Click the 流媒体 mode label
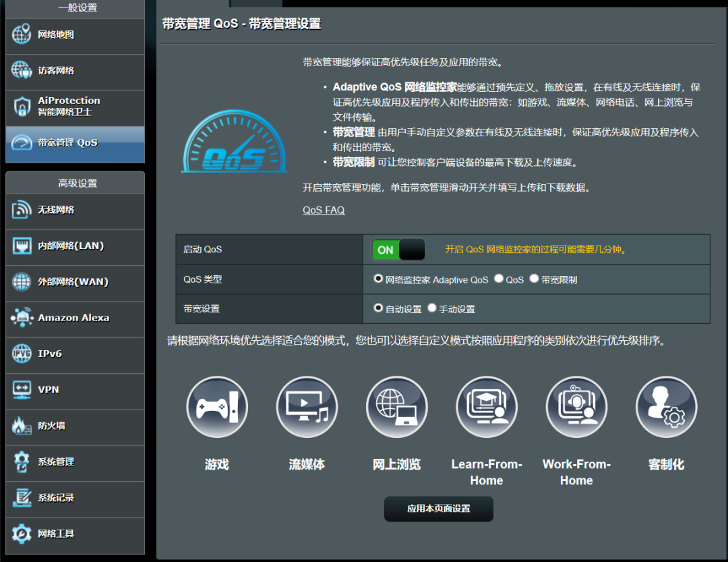This screenshot has width=728, height=562. click(x=307, y=464)
